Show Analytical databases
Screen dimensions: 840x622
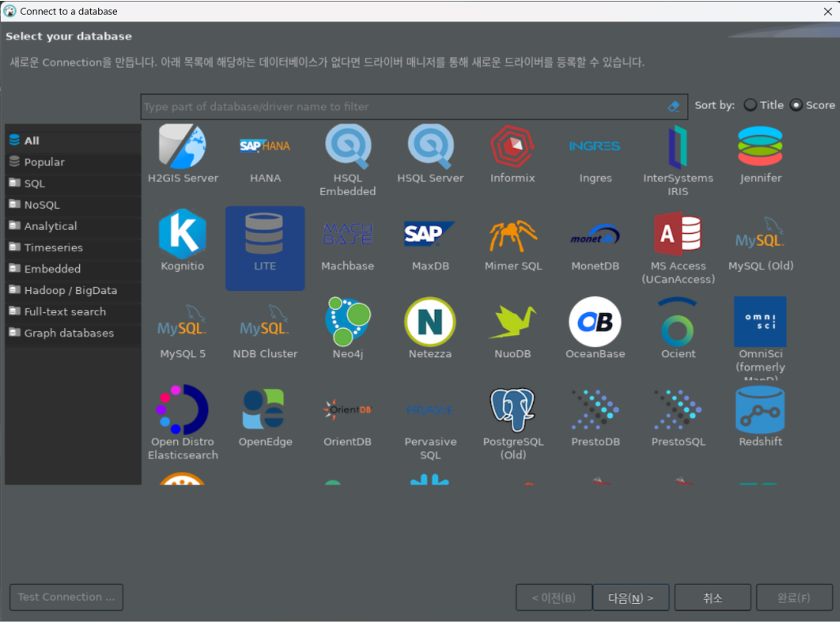[x=73, y=226]
